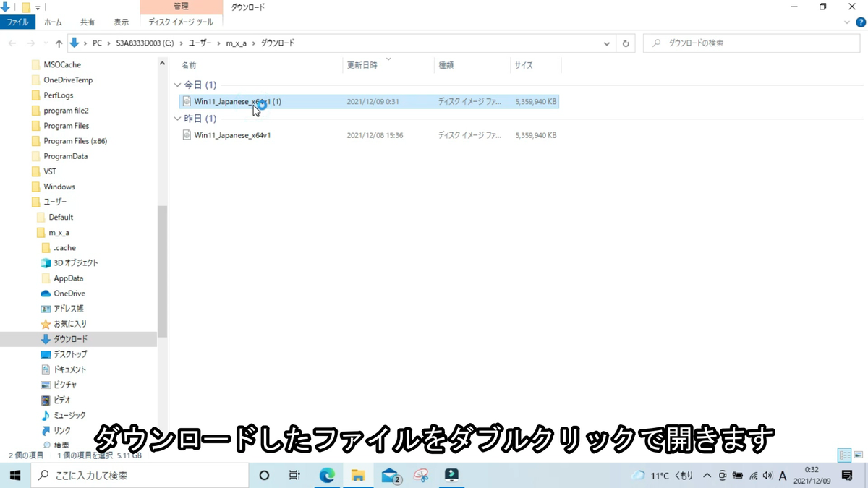Image resolution: width=868 pixels, height=488 pixels.
Task: Collapse the 今日 (1) group
Action: [178, 85]
